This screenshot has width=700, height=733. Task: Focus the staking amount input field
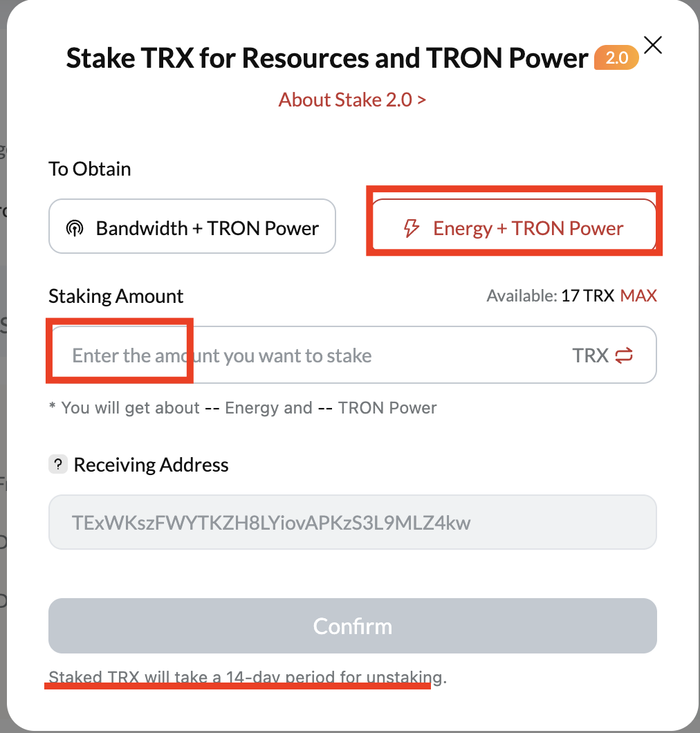(x=311, y=355)
